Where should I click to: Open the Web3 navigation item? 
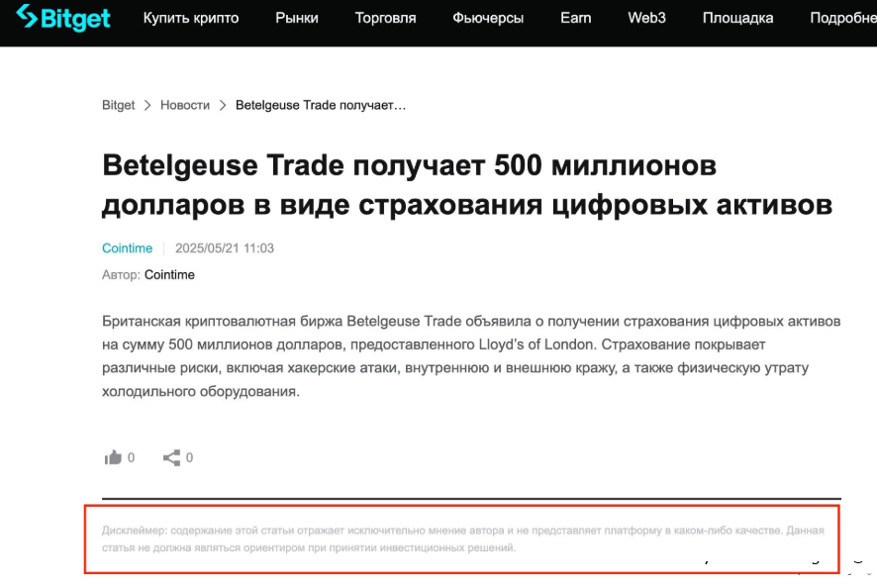[x=646, y=18]
